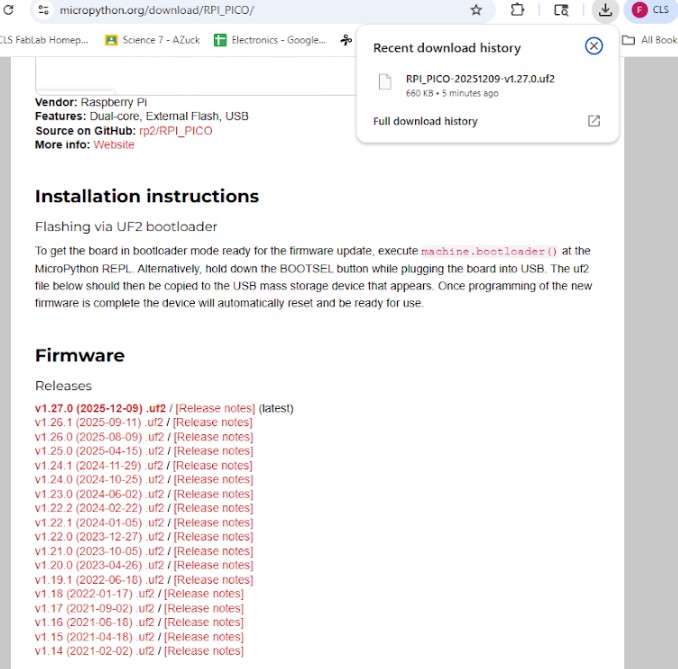The image size is (678, 669).
Task: Open downloaded file RPI_PICO-20251209-v1.27.0.uf2
Action: click(x=480, y=79)
